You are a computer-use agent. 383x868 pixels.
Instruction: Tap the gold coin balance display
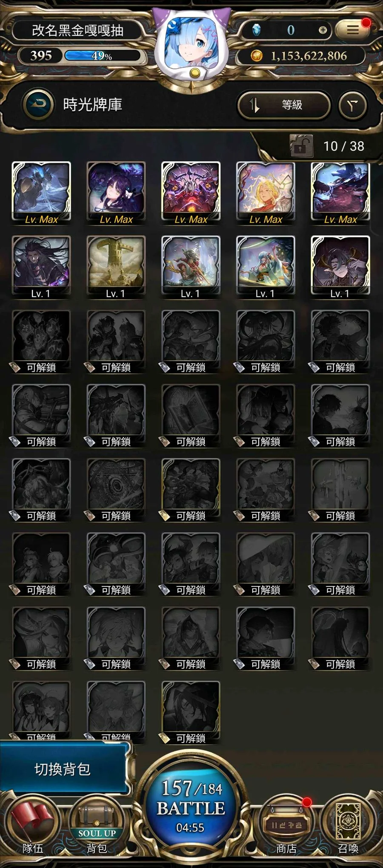[x=301, y=56]
